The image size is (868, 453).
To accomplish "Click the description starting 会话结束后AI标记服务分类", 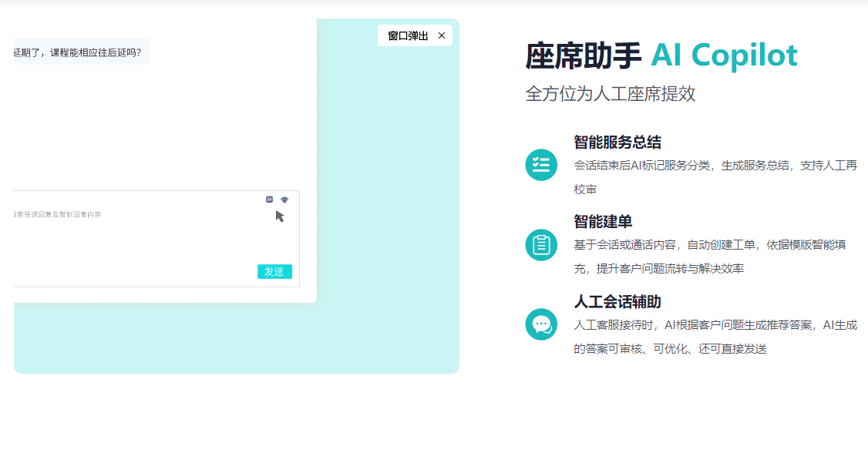I will 715,177.
